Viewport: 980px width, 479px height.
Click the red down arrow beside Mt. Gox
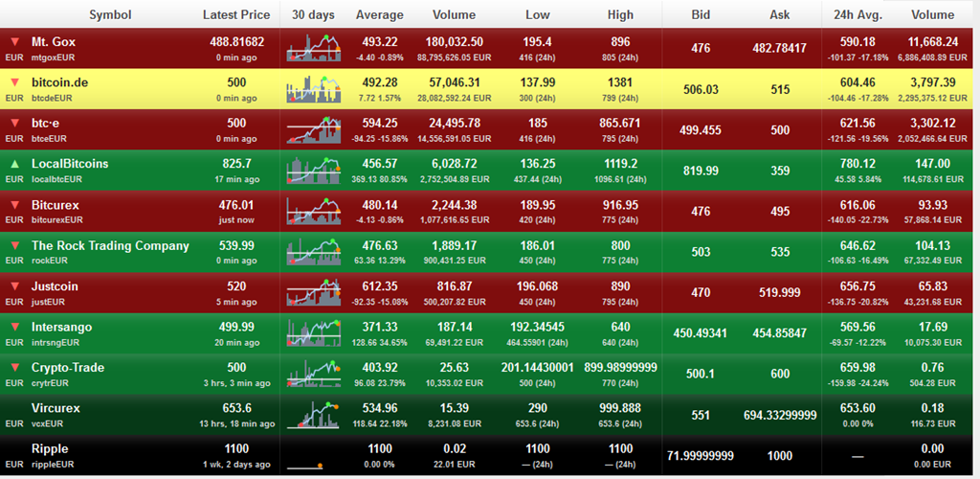tap(15, 42)
